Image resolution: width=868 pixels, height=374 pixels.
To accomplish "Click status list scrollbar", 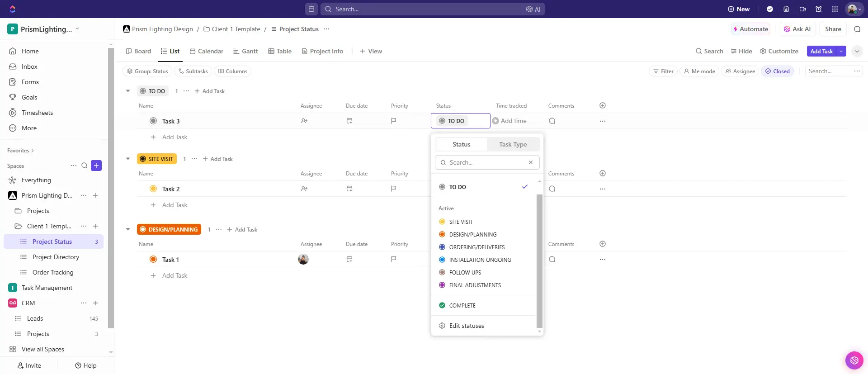I will pos(539,261).
